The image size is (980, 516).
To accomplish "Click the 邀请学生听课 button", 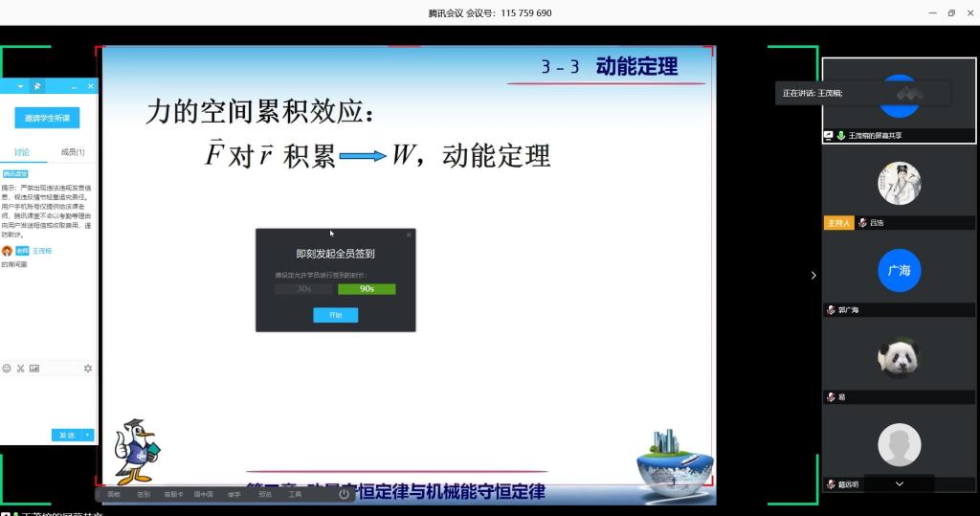I will tap(48, 118).
